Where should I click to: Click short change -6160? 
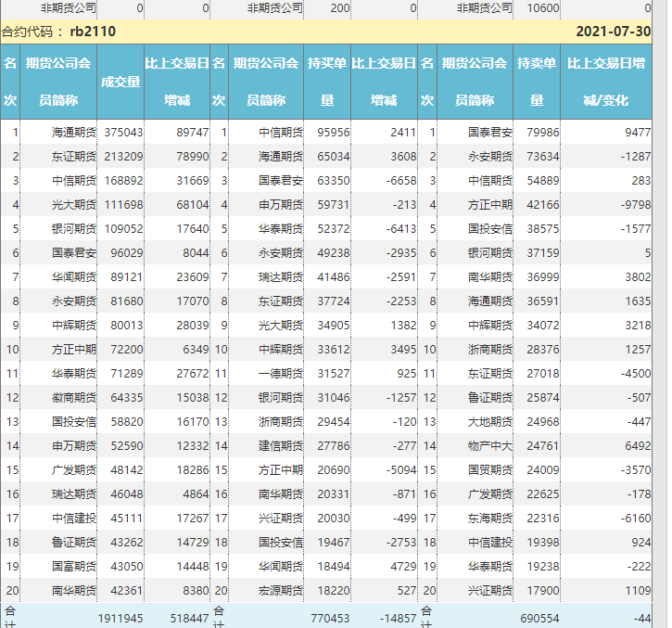coord(636,519)
